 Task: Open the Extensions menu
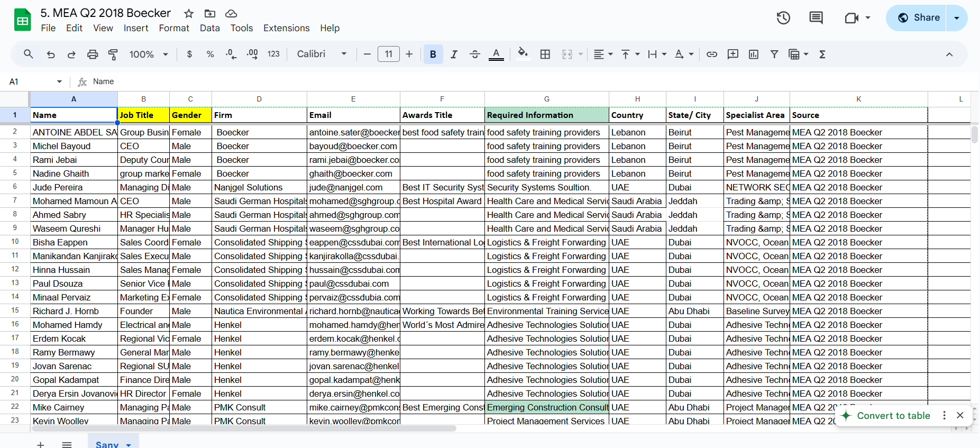click(x=287, y=28)
